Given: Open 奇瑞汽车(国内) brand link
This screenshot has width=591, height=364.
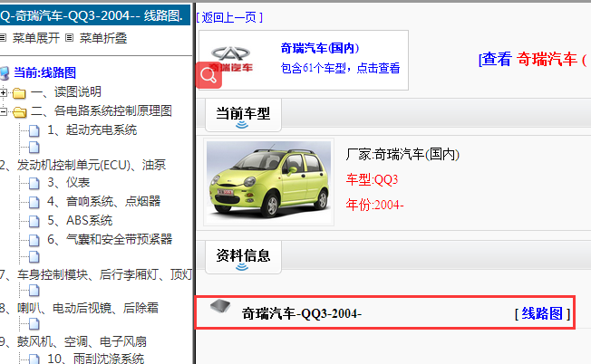Looking at the screenshot, I should click(320, 48).
